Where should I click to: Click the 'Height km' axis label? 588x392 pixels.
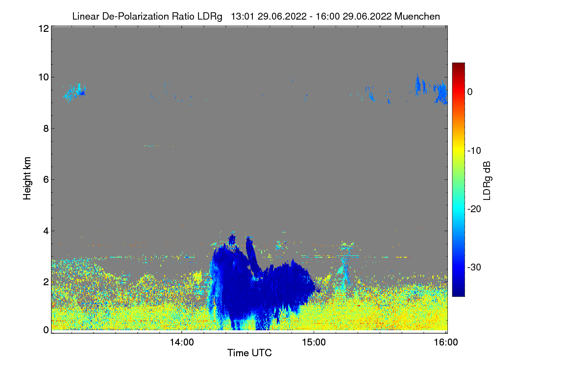coord(27,178)
